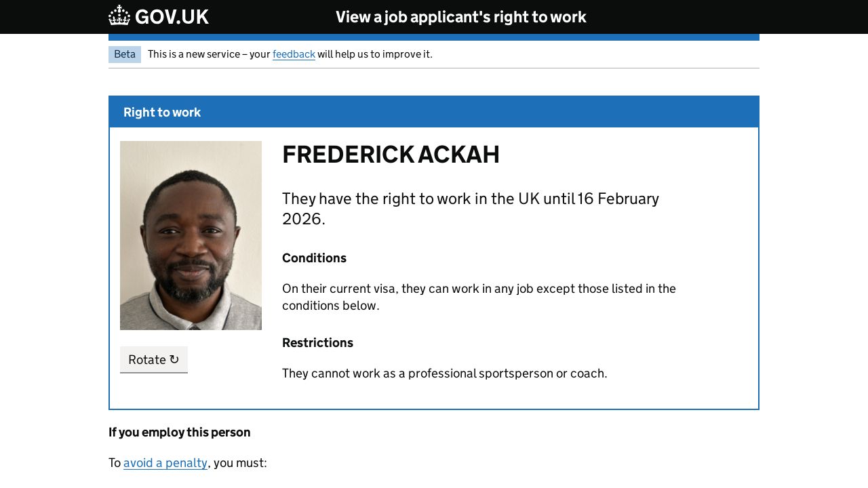The width and height of the screenshot is (868, 488).
Task: Click the FREDERICK ACKAH name heading
Action: (391, 155)
